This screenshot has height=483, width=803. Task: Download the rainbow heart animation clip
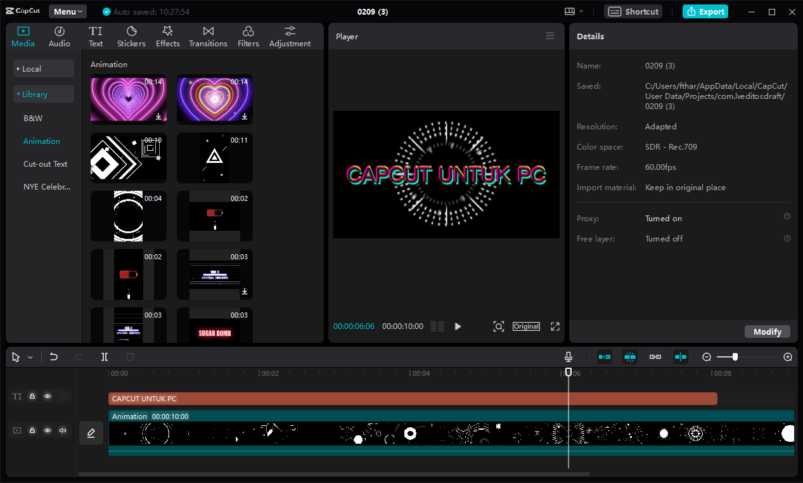[x=245, y=117]
